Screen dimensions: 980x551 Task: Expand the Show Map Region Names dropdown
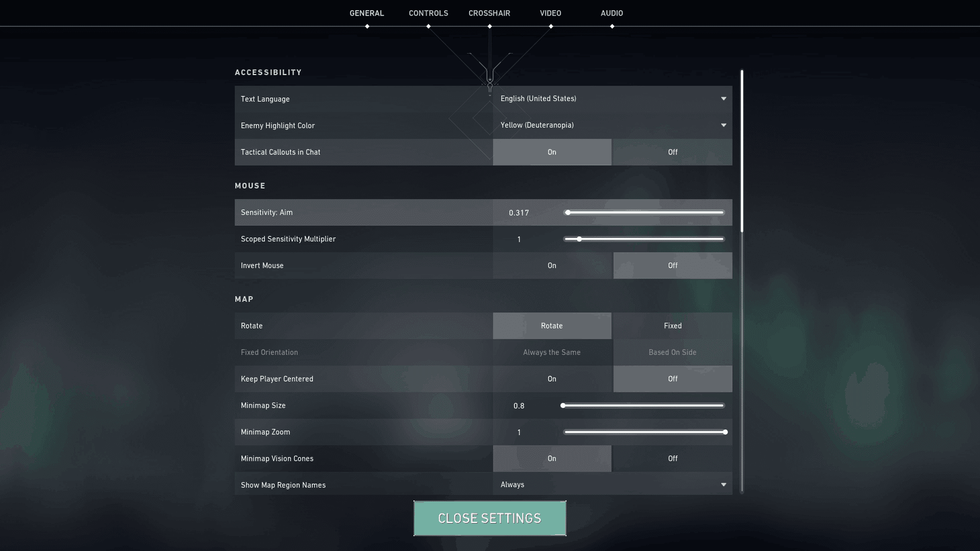[612, 485]
